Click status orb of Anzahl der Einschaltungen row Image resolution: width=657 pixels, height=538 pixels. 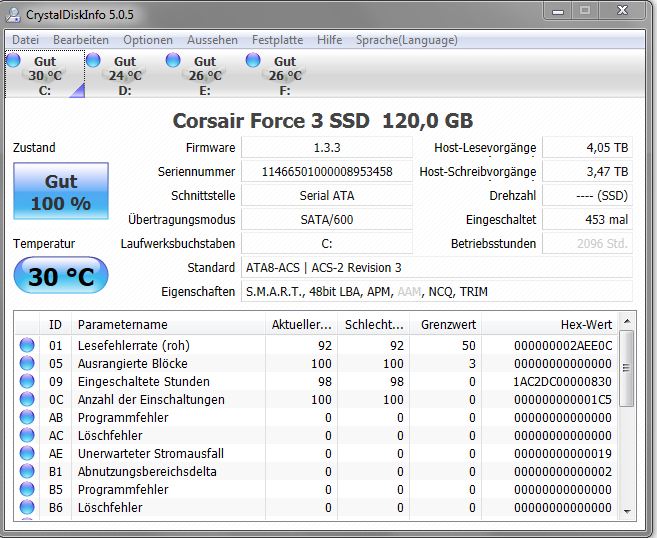27,399
